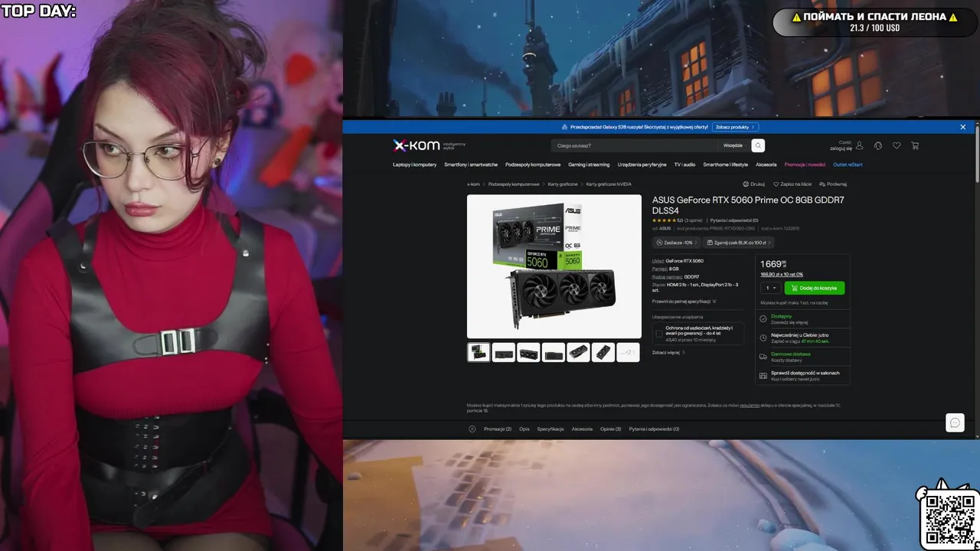Click the regulamin link
Image resolution: width=980 pixels, height=551 pixels.
[750, 405]
